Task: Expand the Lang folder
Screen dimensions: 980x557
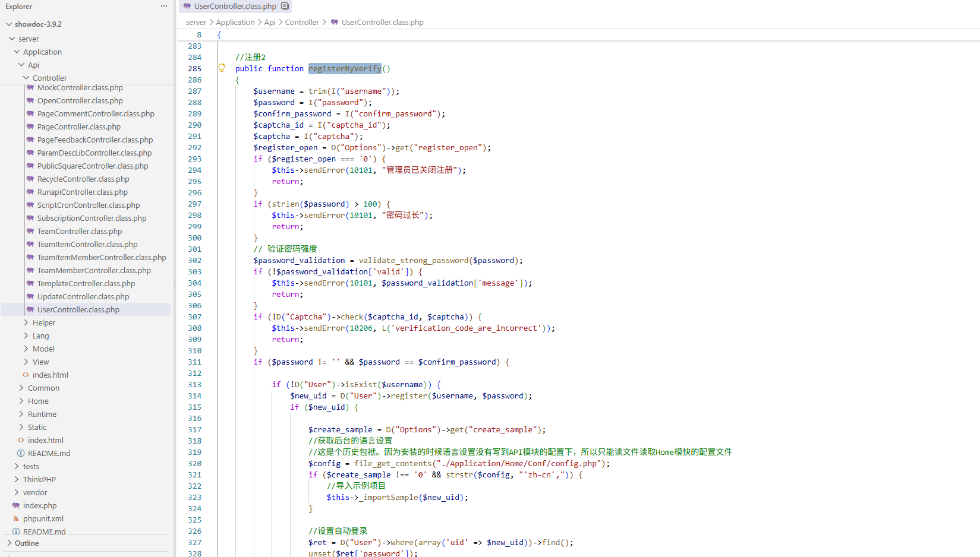Action: pos(26,336)
